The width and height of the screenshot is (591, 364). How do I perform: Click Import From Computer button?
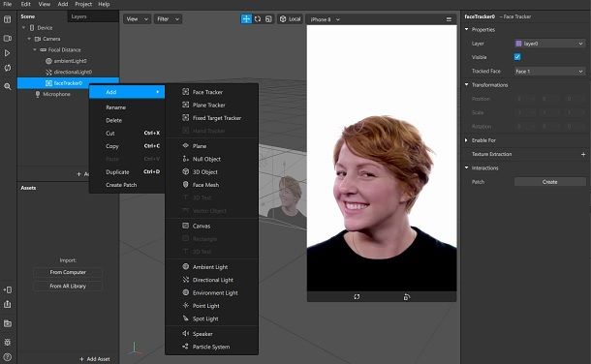[68, 272]
